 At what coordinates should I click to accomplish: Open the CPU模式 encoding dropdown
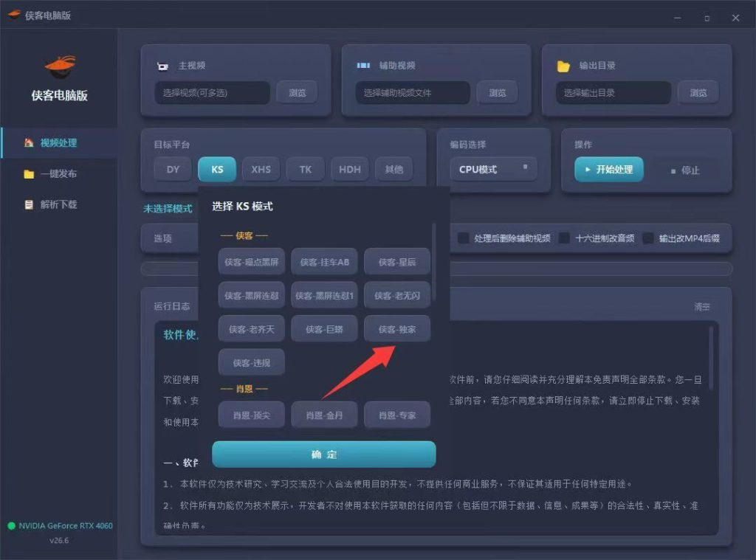click(x=493, y=169)
